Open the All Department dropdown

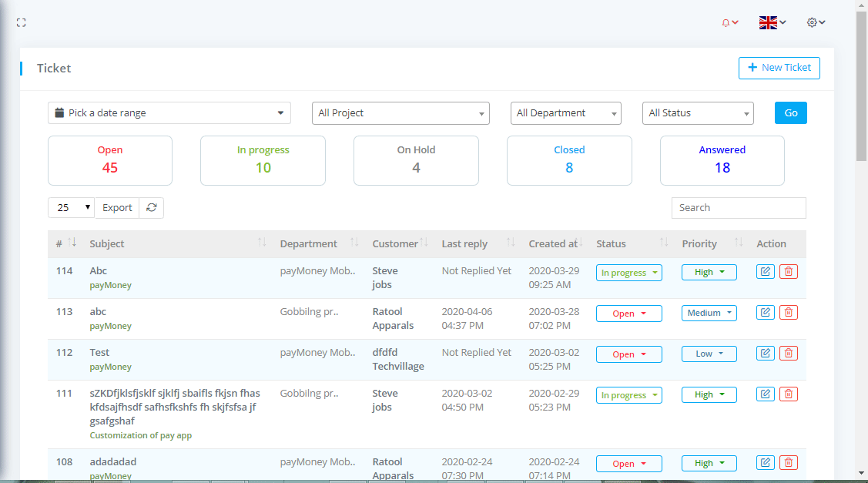point(565,113)
